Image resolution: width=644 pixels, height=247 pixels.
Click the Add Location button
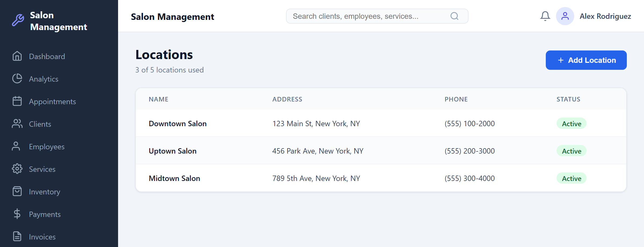(x=586, y=60)
